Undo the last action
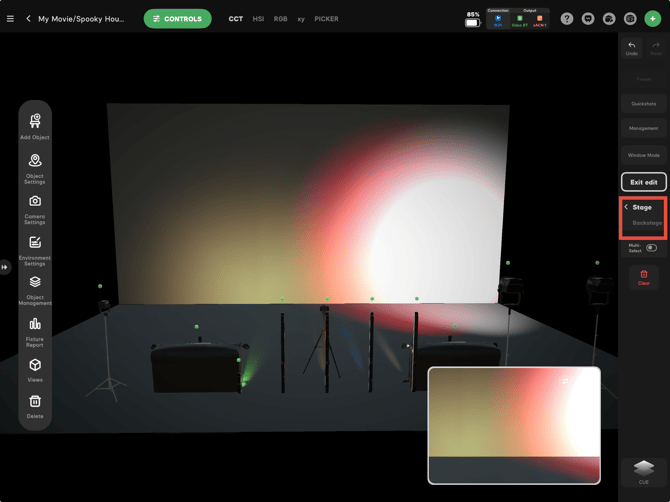 click(x=632, y=48)
